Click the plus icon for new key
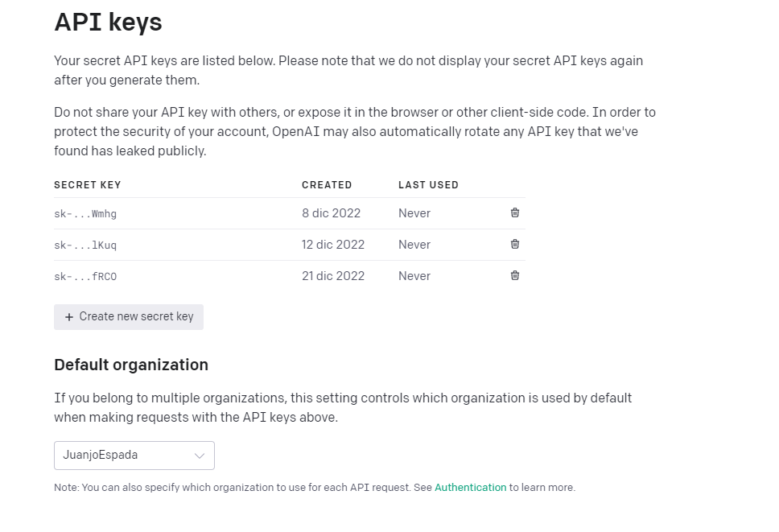The height and width of the screenshot is (532, 779). [69, 317]
